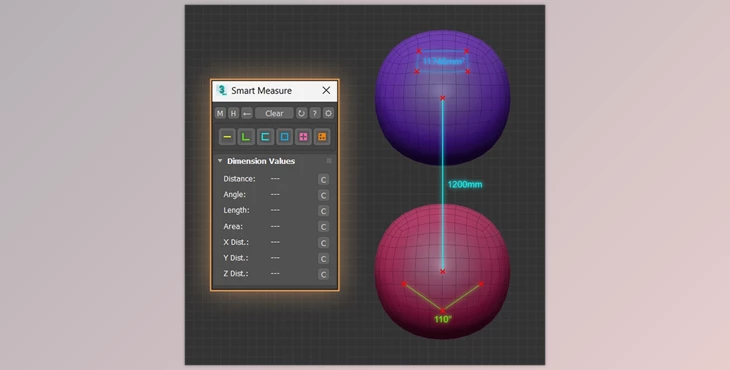
Task: Click the Area value field
Action: pyautogui.click(x=275, y=226)
